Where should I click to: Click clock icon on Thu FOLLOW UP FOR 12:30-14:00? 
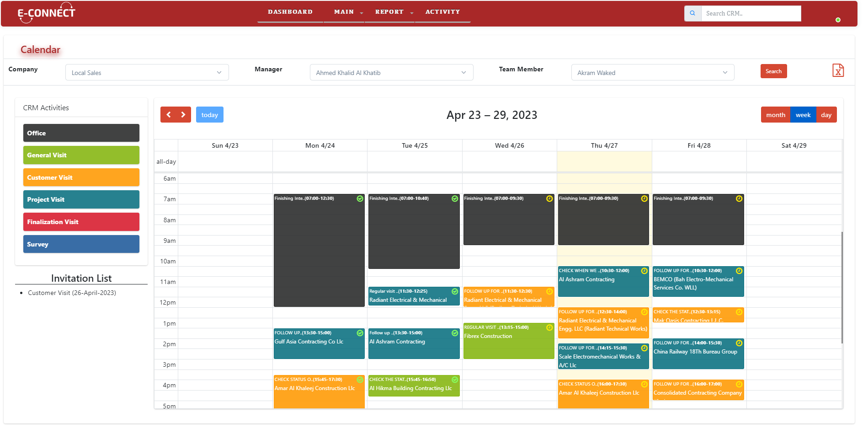pyautogui.click(x=644, y=312)
